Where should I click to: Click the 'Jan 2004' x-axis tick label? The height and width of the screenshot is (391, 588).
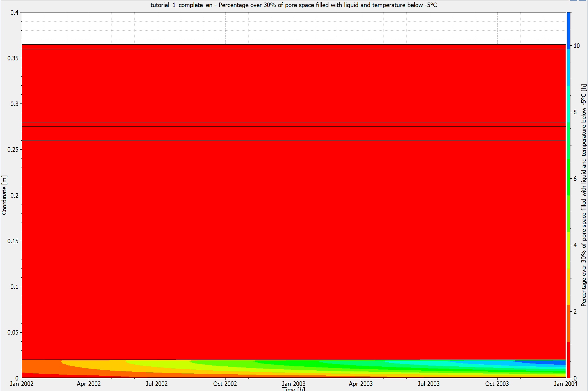click(x=566, y=384)
